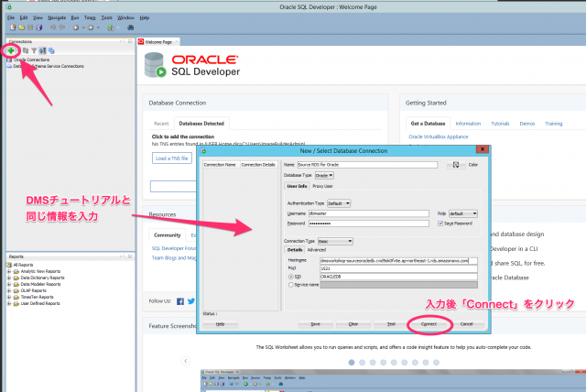This screenshot has height=392, width=586.
Task: Click the Open folder icon in main toolbar
Action: 22,27
